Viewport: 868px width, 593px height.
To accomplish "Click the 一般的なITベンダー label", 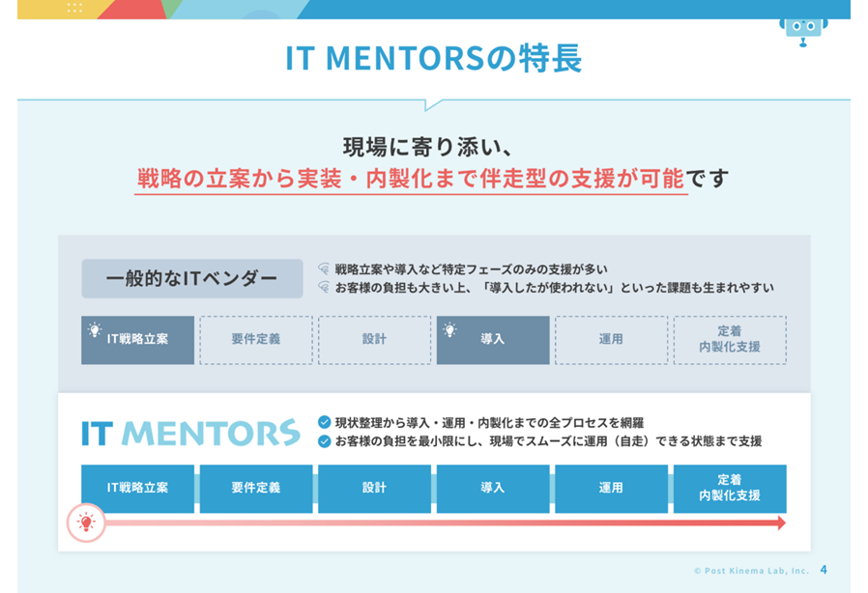I will [191, 279].
